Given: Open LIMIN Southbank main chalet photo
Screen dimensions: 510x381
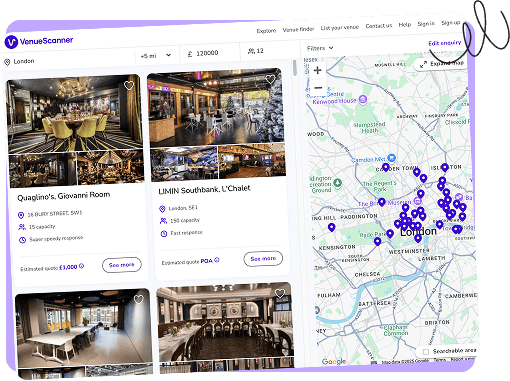Looking at the screenshot, I should point(216,107).
